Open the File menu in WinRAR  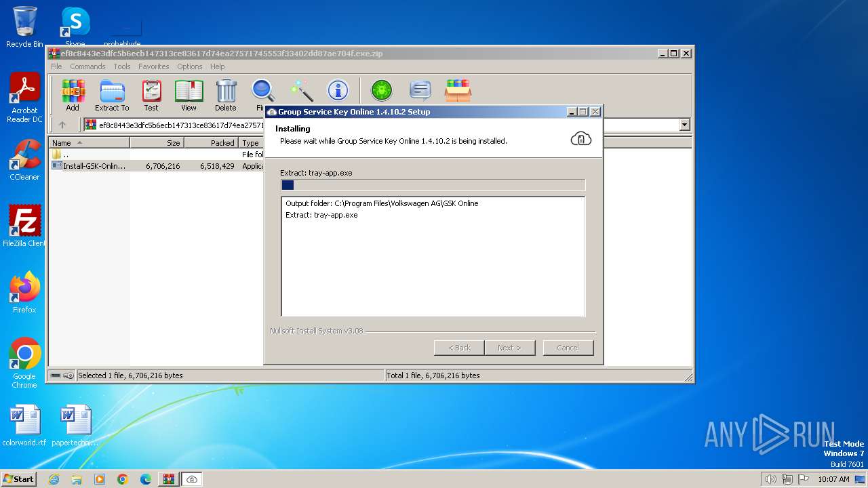(56, 66)
